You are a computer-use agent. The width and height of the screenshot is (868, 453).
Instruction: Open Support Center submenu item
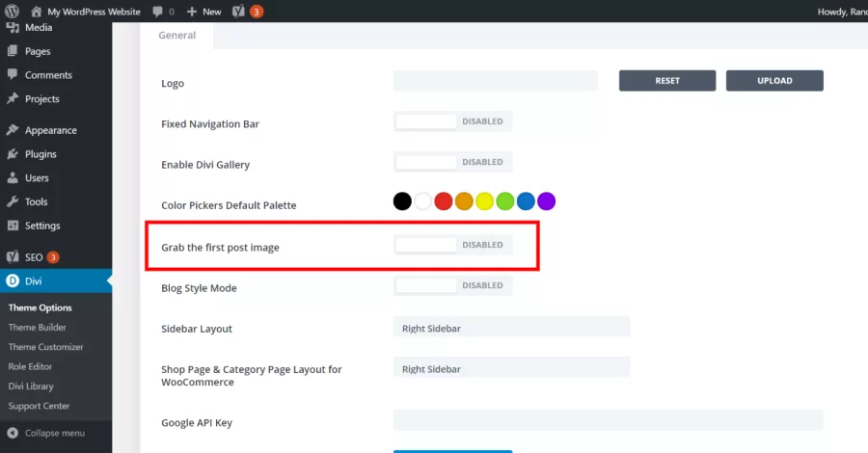(x=39, y=406)
